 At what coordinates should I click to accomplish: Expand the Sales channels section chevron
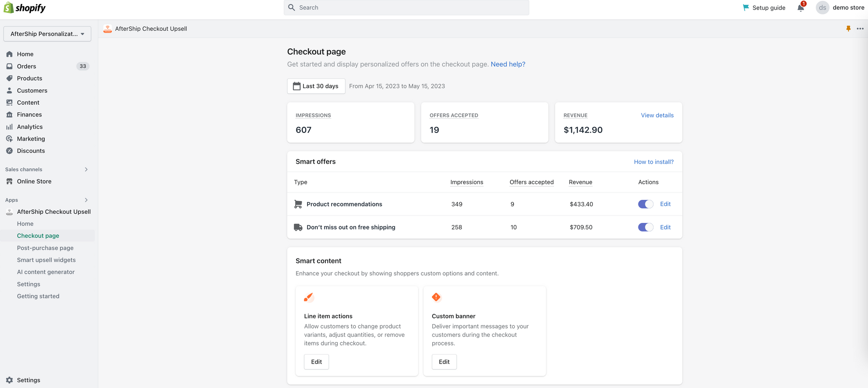click(86, 169)
